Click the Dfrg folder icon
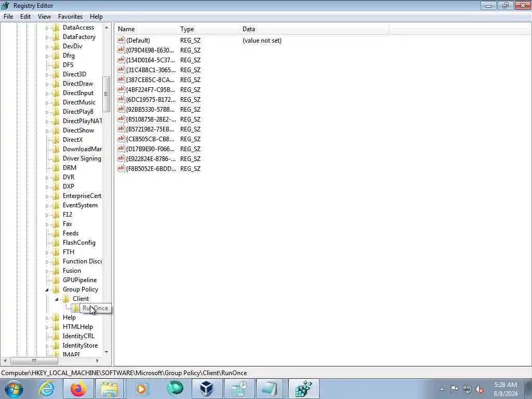532x399 pixels. coord(56,56)
